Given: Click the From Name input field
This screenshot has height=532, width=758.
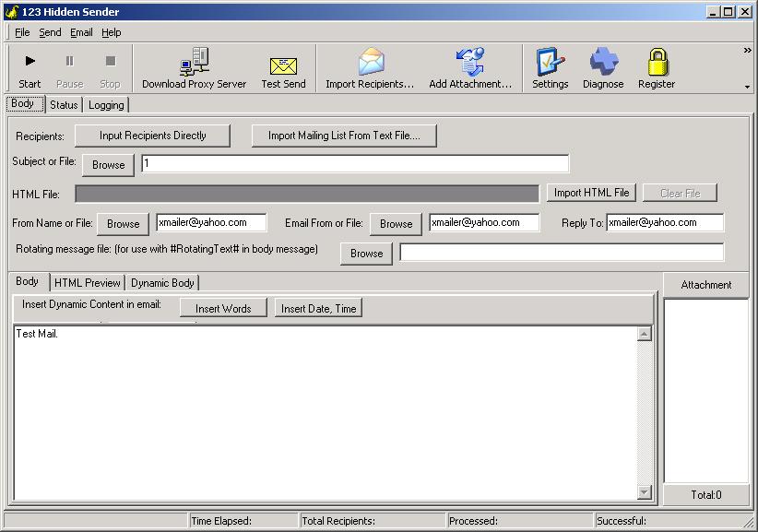Looking at the screenshot, I should point(211,223).
